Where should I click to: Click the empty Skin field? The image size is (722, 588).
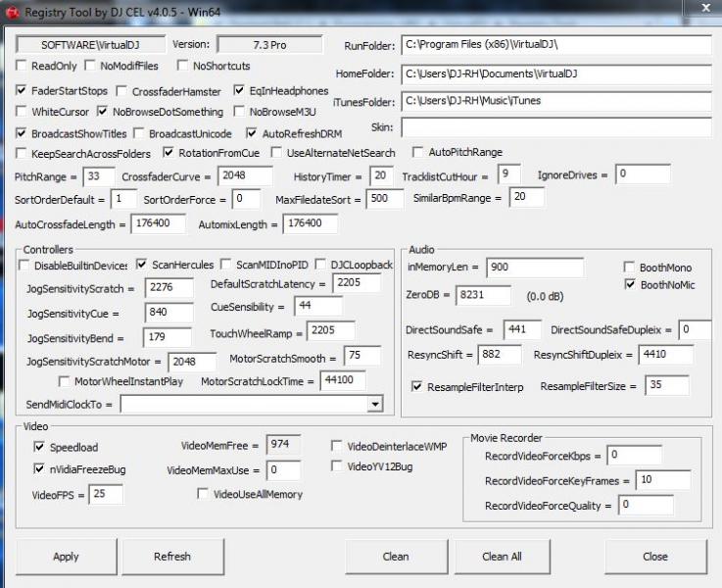tap(556, 127)
